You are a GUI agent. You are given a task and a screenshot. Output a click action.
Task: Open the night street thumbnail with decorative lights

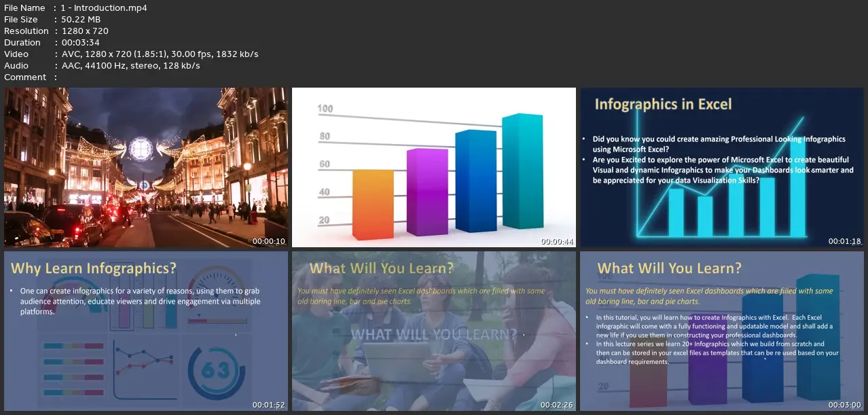coord(146,167)
